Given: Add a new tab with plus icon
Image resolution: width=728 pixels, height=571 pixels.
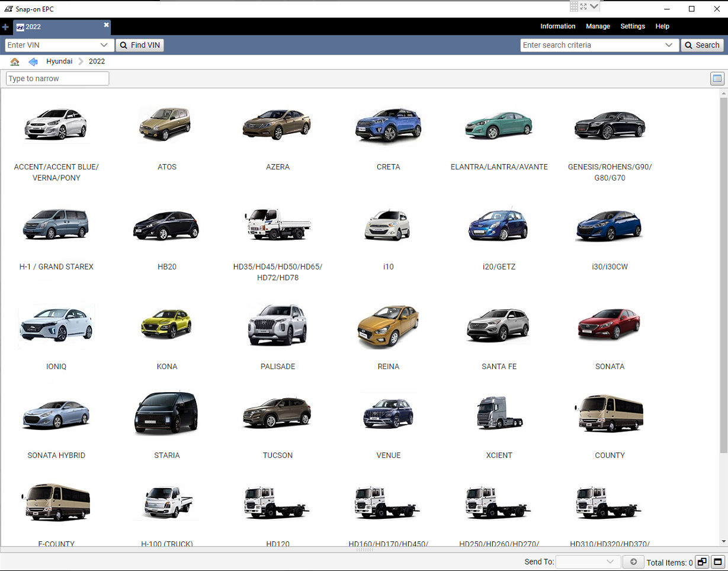Looking at the screenshot, I should pos(5,27).
